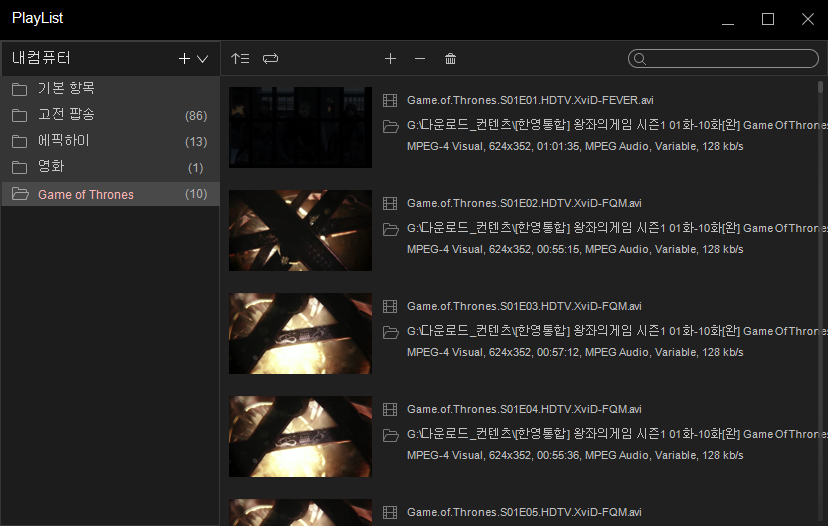Click the film icon beside S01E05 filename
This screenshot has height=526, width=828.
click(390, 512)
